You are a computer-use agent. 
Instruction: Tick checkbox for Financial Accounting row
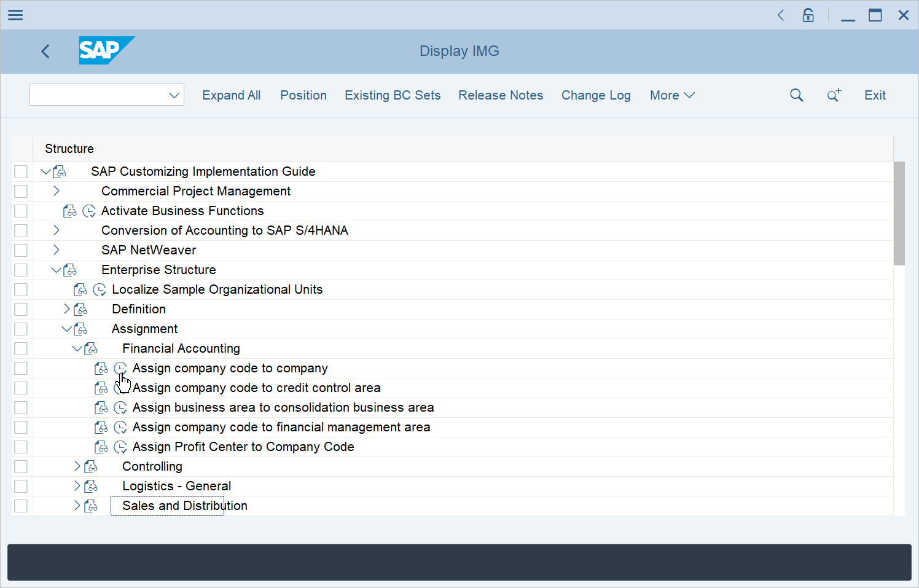21,348
